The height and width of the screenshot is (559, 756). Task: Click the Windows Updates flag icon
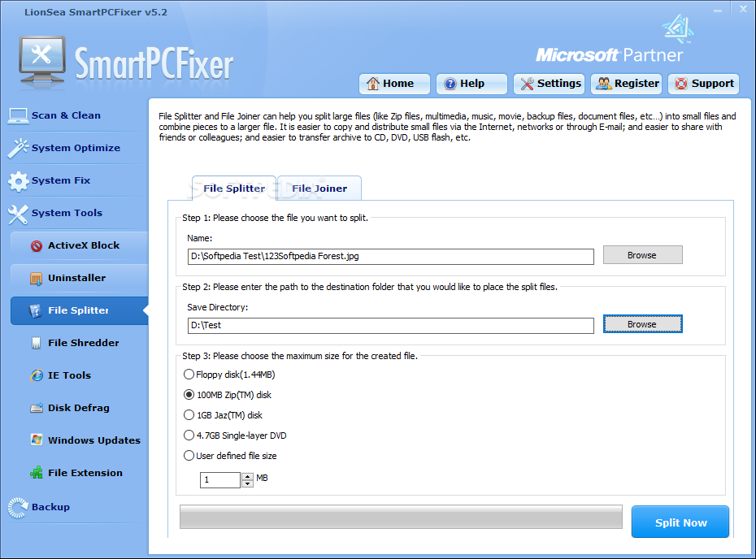click(x=37, y=440)
